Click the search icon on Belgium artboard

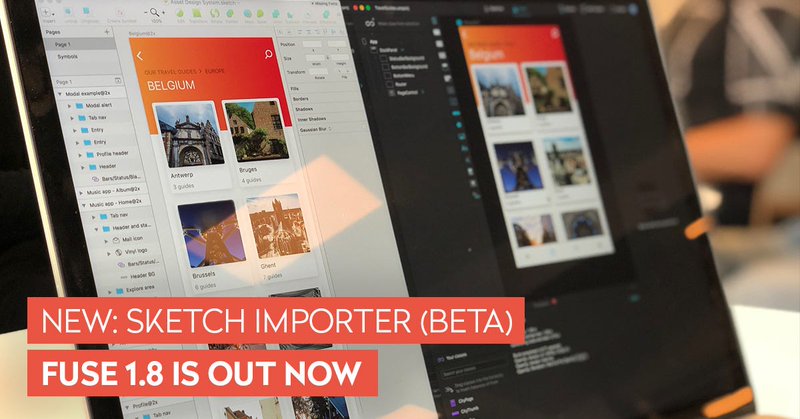coord(268,54)
